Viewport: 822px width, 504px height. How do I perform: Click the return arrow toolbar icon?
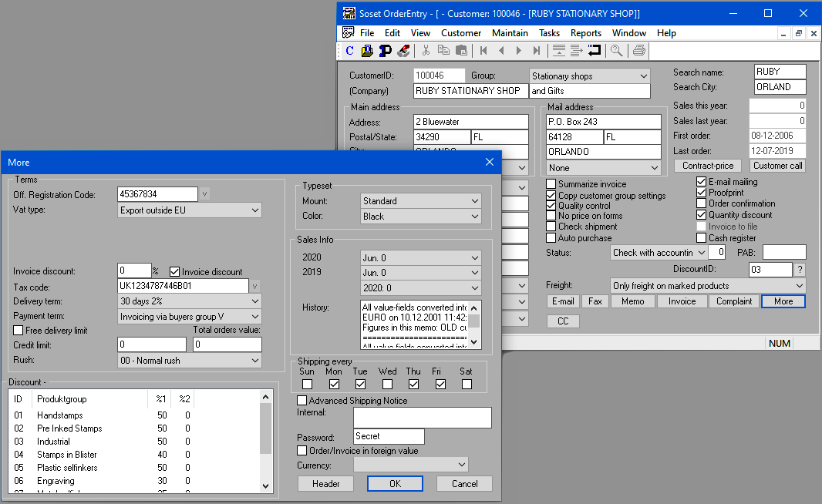pos(594,51)
